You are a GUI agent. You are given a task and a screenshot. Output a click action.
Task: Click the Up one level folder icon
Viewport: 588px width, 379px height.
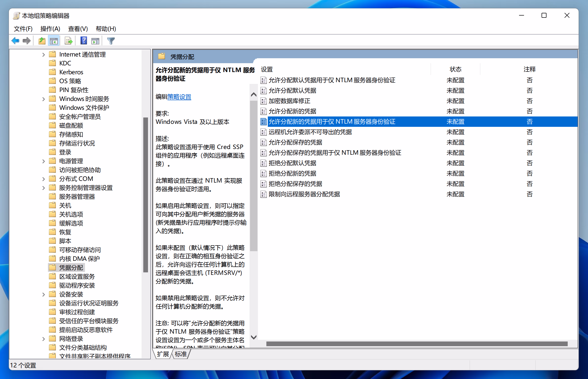point(42,41)
